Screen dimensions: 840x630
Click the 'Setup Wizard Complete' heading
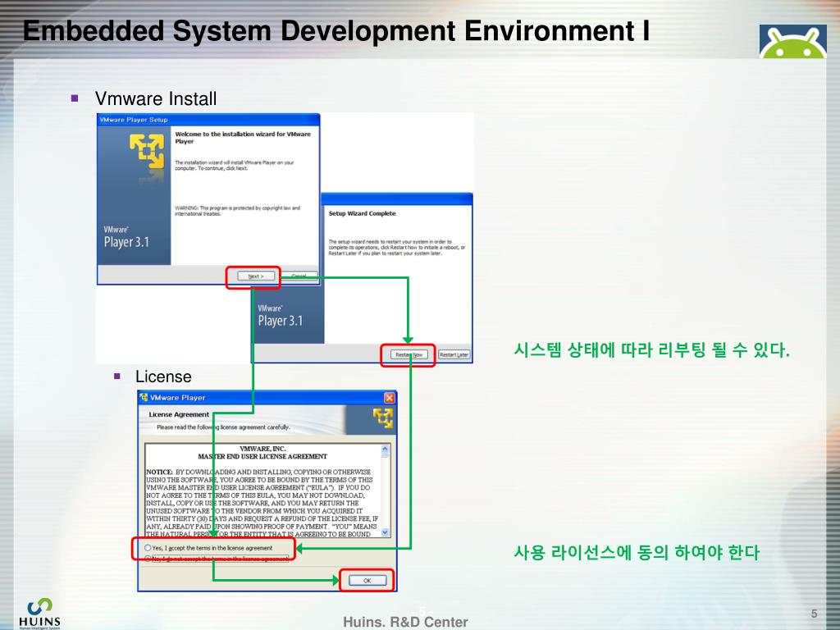pos(362,213)
